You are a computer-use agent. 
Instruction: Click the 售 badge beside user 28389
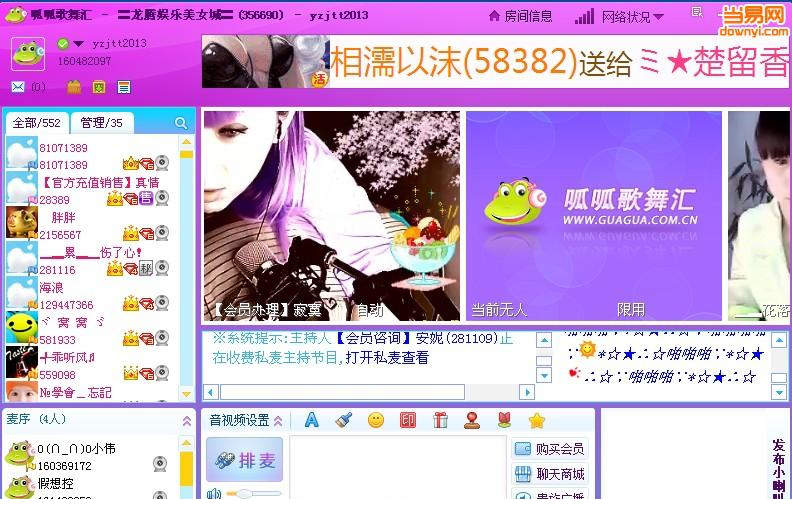click(x=146, y=198)
